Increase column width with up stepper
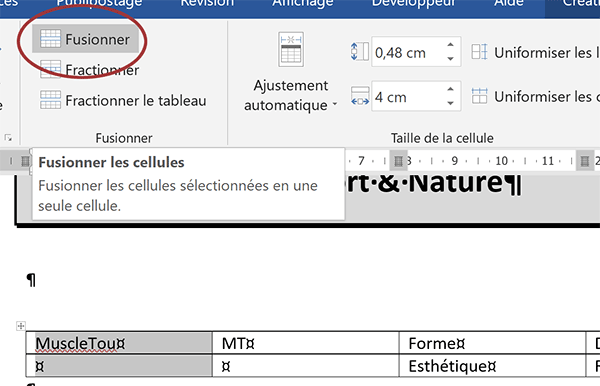The image size is (600, 386). tap(451, 89)
